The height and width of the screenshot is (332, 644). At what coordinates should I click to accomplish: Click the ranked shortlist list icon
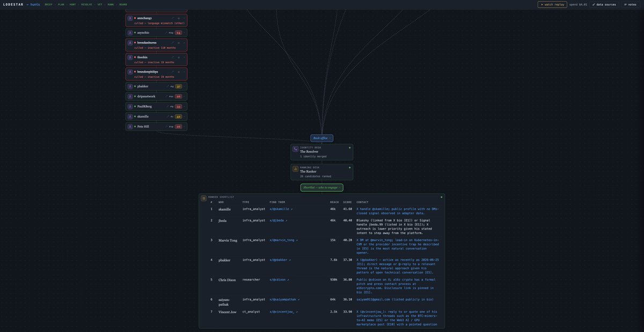tap(204, 198)
